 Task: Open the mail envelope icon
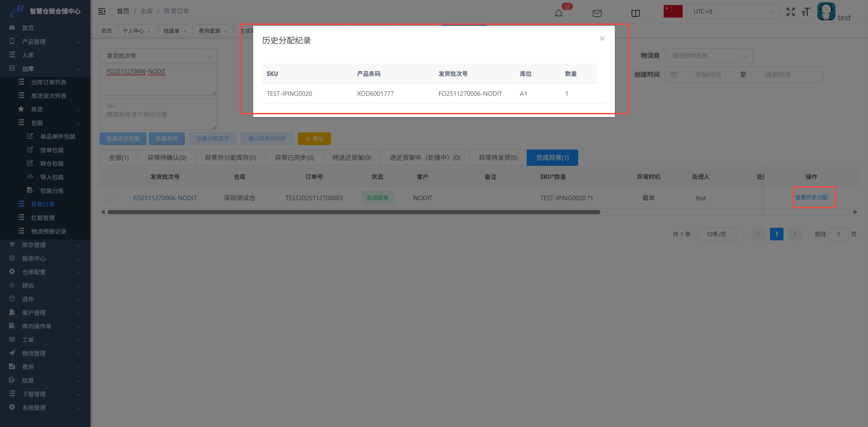(597, 13)
